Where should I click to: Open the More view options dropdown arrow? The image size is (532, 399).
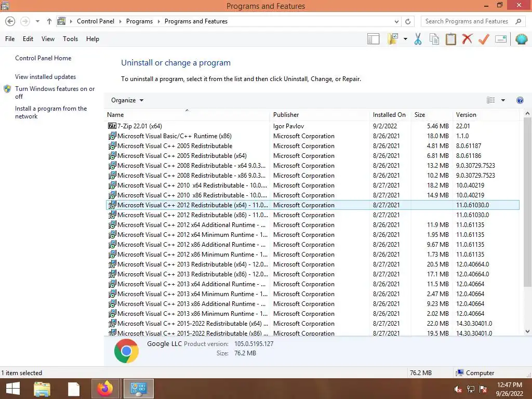pos(503,100)
